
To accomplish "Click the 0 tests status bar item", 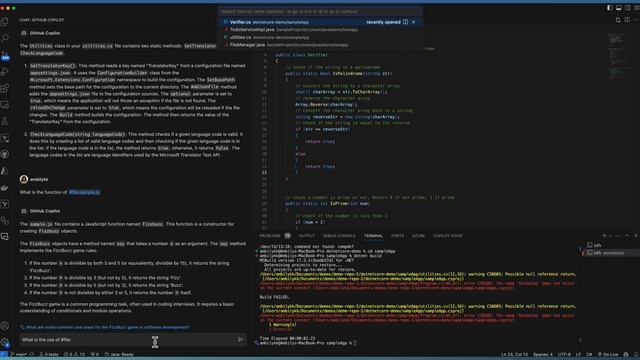I will (49, 354).
